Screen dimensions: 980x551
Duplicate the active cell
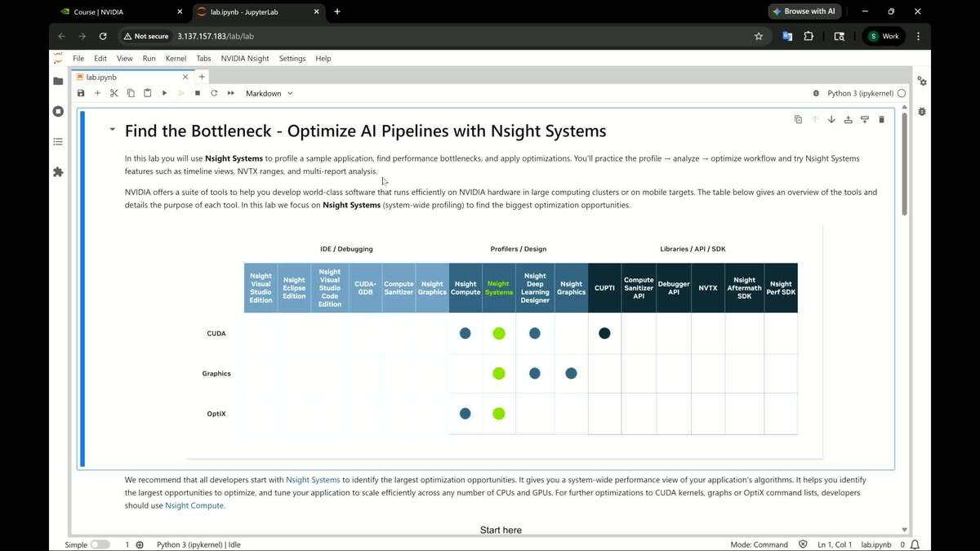tap(798, 119)
